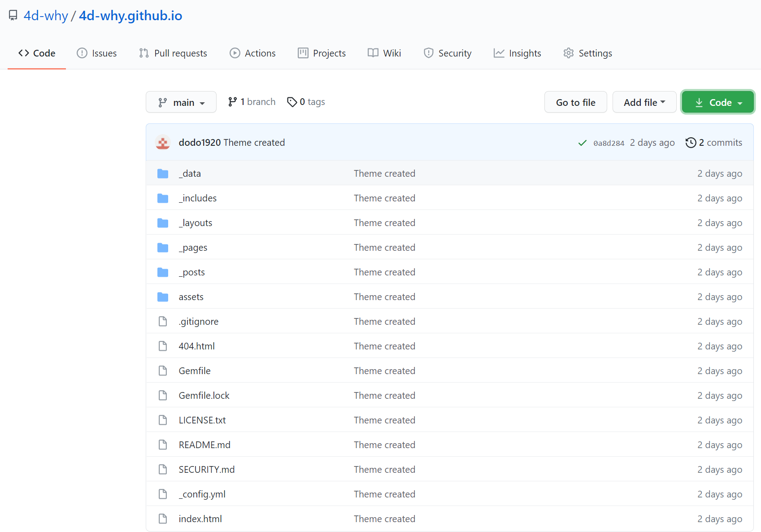Screen dimensions: 761x532
Task: Open the 404.html file
Action: click(197, 346)
